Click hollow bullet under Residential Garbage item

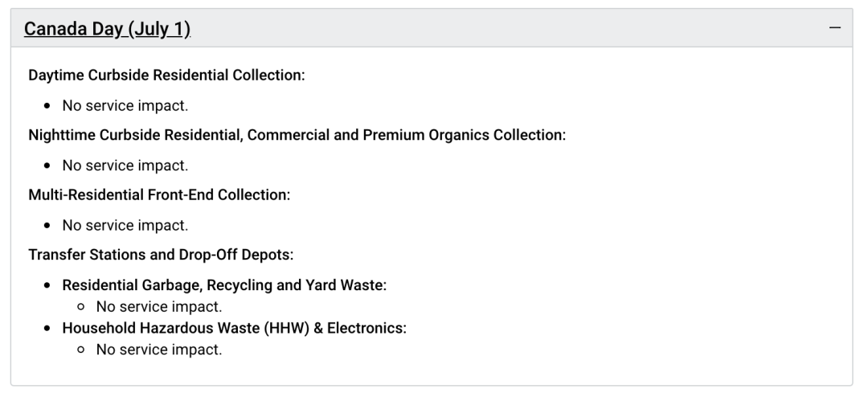pyautogui.click(x=84, y=307)
